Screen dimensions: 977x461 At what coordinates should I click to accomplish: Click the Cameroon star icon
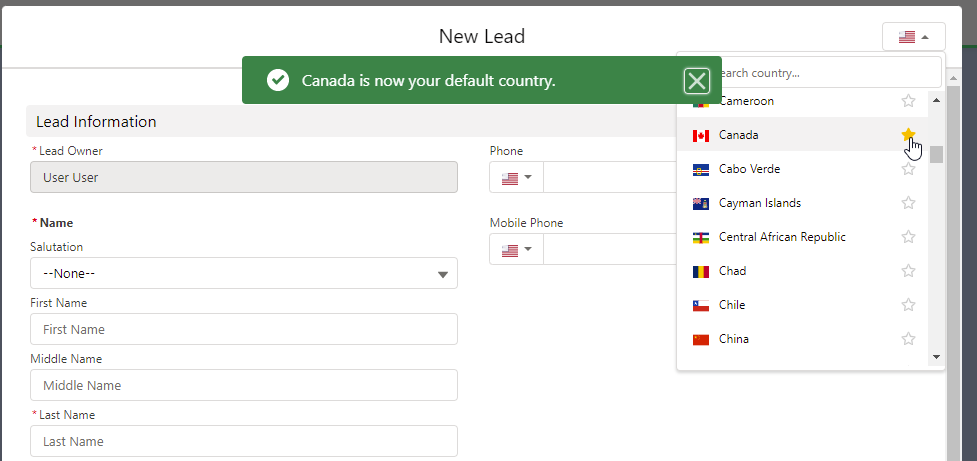tap(908, 101)
